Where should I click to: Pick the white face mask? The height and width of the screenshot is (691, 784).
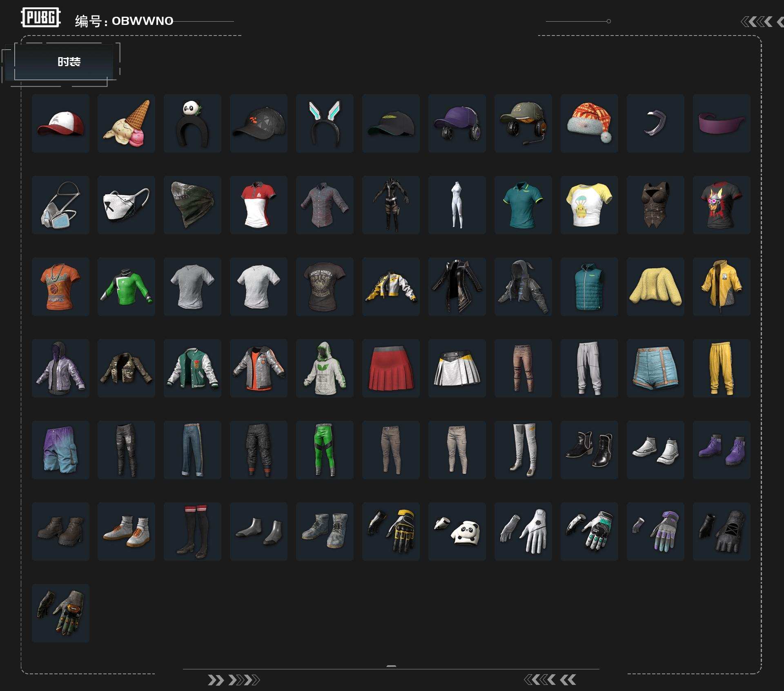coord(126,205)
